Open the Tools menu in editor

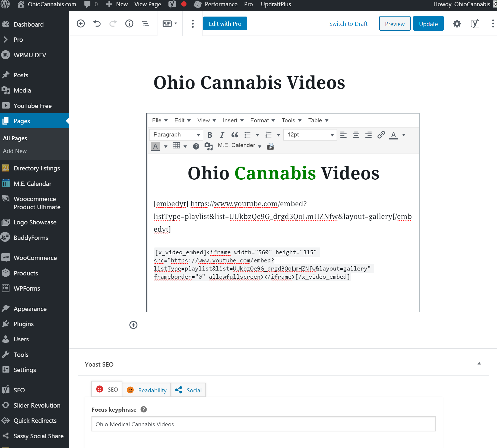(292, 120)
